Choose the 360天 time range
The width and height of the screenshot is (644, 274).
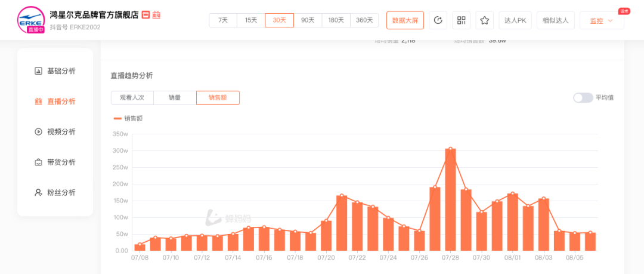[x=364, y=20]
